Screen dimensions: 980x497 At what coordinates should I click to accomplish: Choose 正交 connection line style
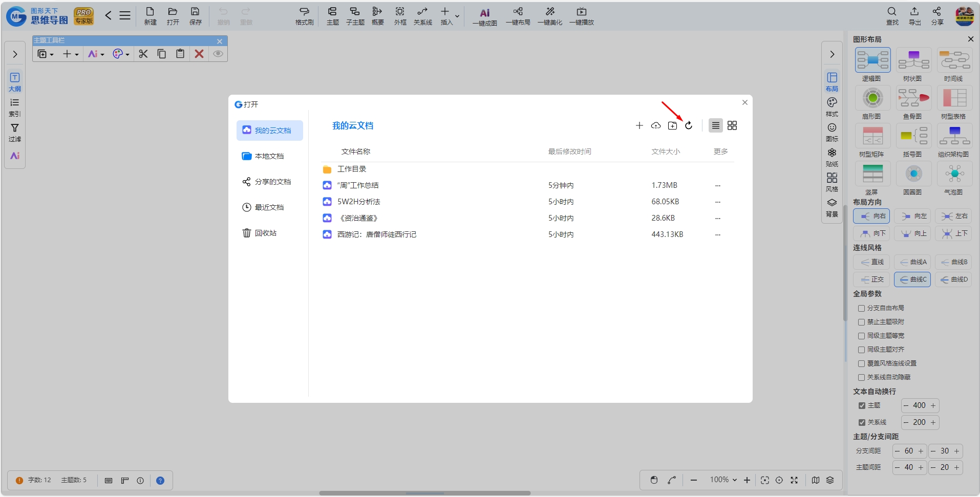(x=871, y=279)
